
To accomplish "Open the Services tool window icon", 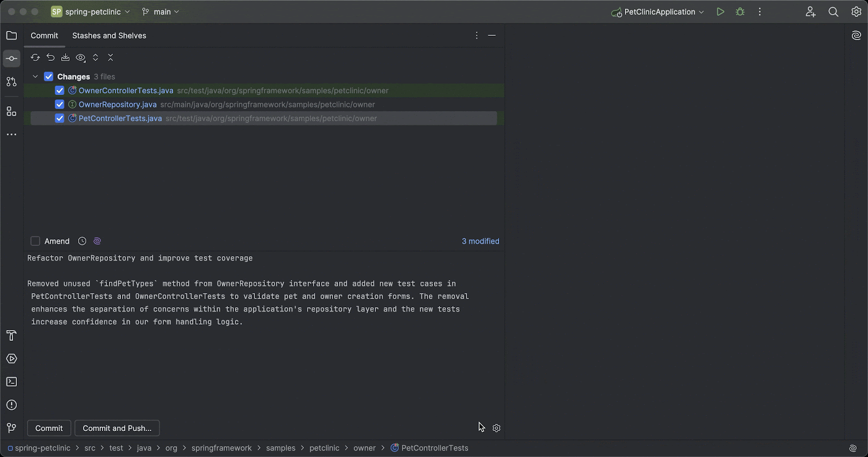I will tap(11, 359).
